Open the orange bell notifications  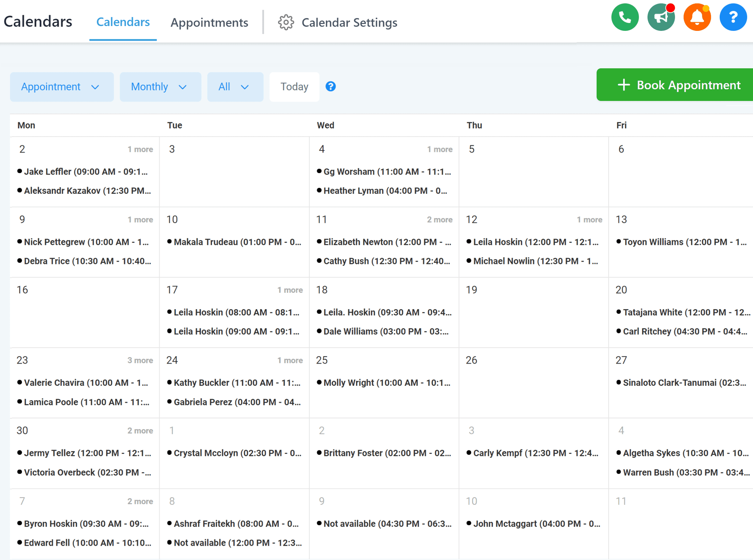pos(696,17)
